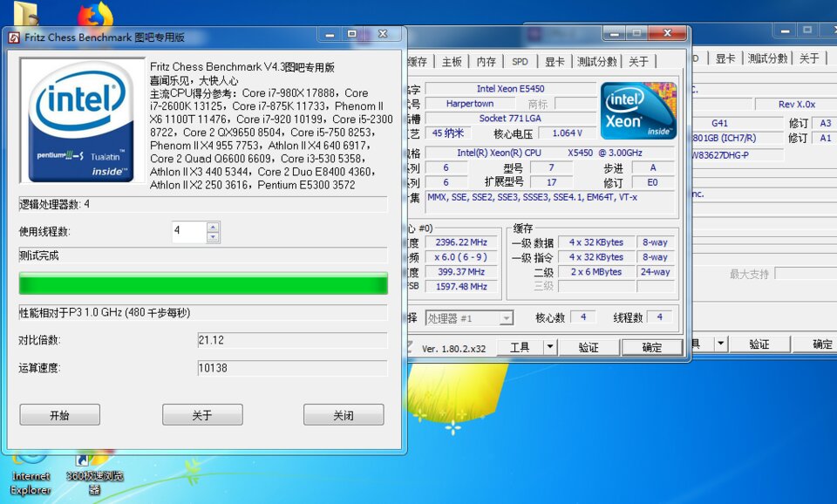Viewport: 837px width, 504px height.
Task: Switch to the 主板 tab in CPU-Z
Action: point(452,61)
